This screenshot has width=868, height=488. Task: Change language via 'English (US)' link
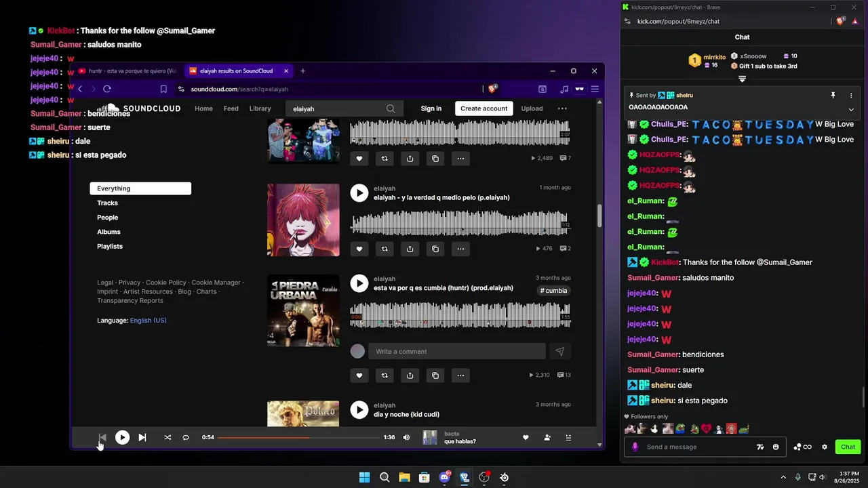[148, 321]
